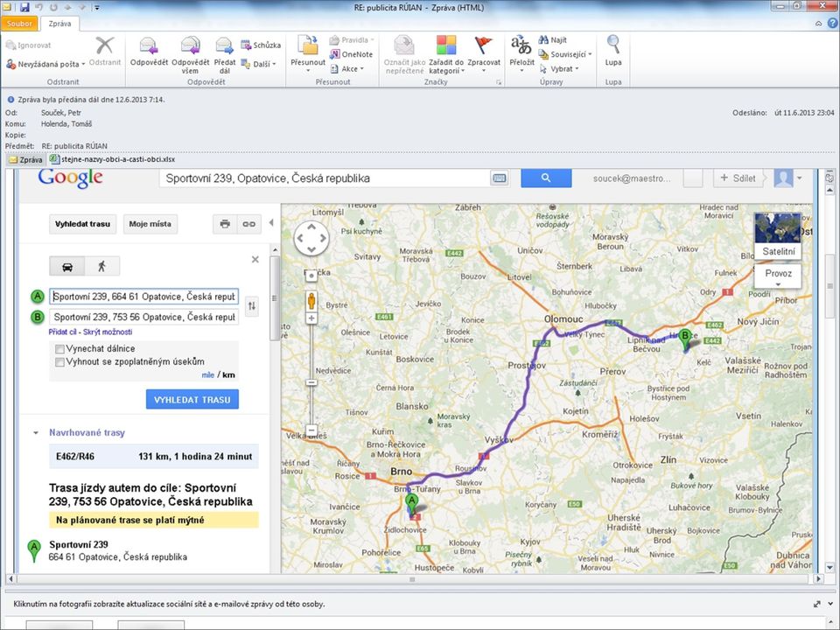Click the B destination marker on map
The height and width of the screenshot is (630, 840).
click(684, 339)
